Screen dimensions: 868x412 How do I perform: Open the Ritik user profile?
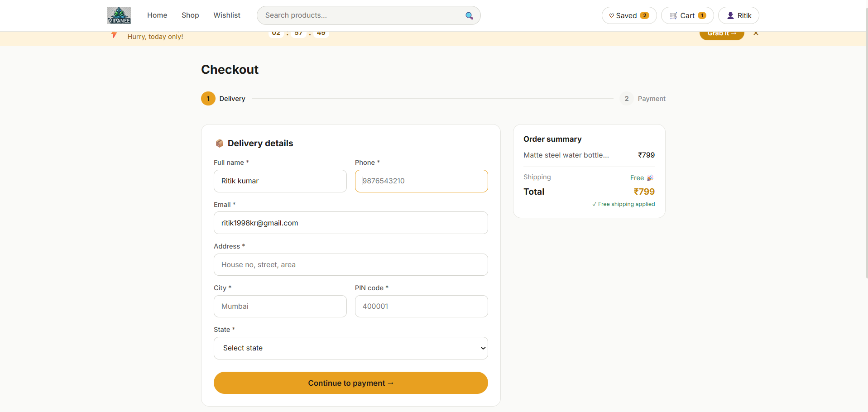pos(739,15)
